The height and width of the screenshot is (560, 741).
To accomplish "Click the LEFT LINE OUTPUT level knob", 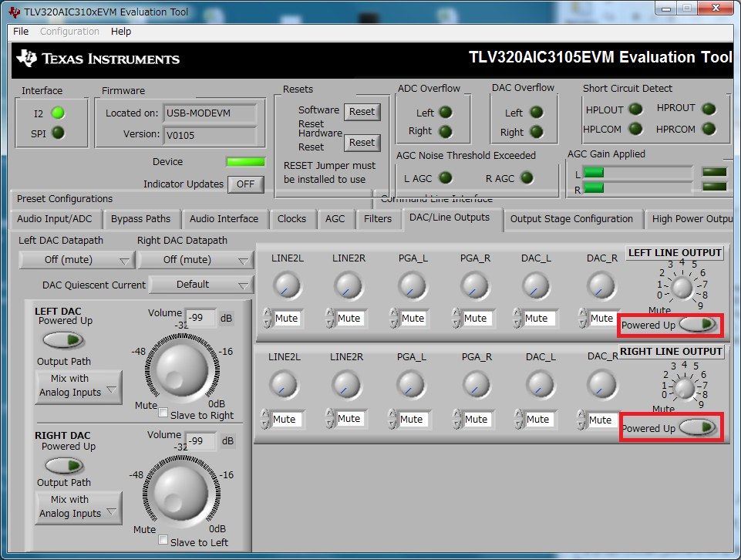I will coord(682,287).
